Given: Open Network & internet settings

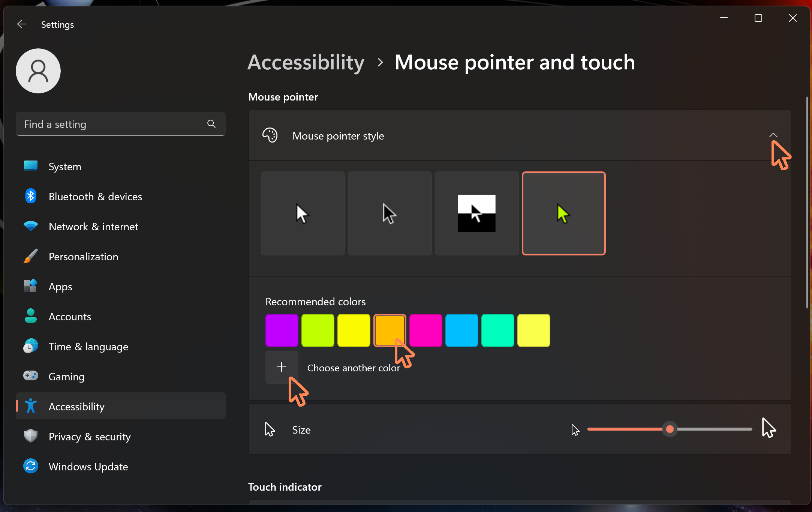Looking at the screenshot, I should point(93,226).
